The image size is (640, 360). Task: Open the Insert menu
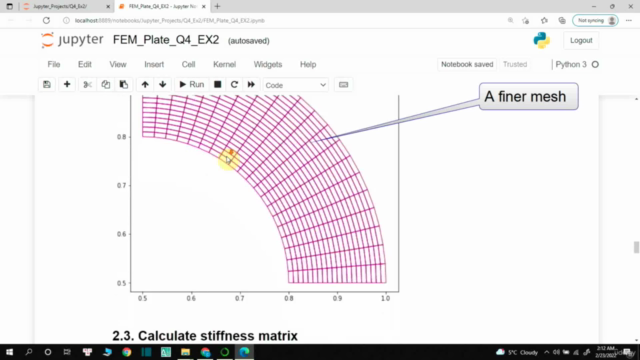click(x=154, y=64)
